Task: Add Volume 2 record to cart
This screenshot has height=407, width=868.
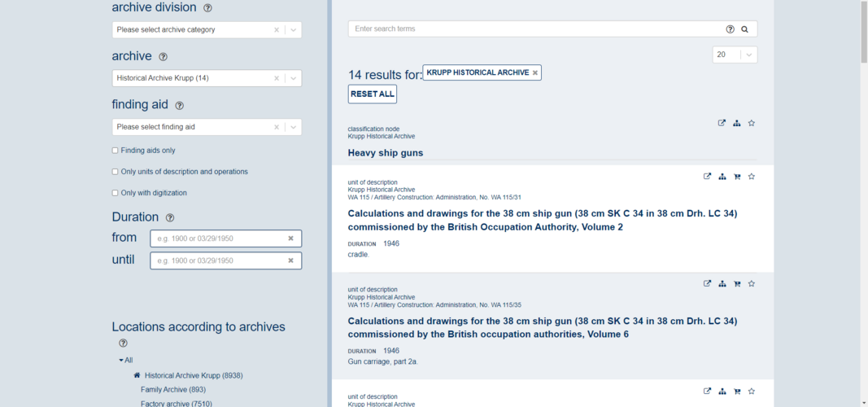Action: coord(737,176)
